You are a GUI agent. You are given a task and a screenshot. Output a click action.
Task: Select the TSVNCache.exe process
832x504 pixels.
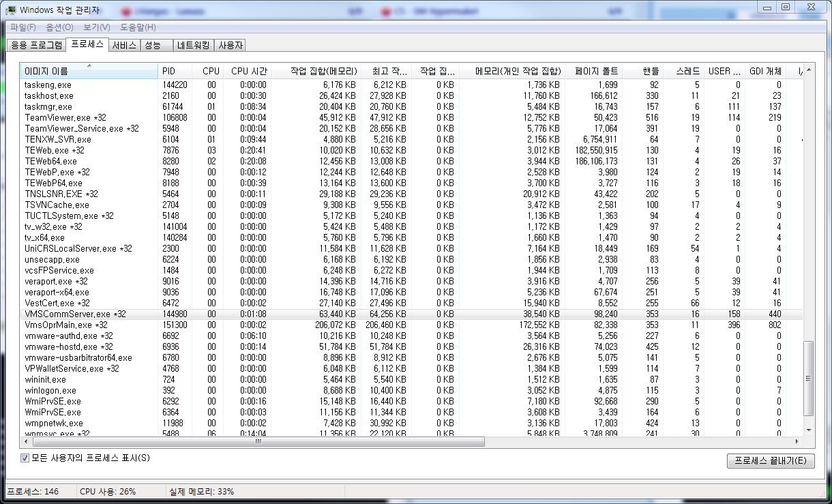point(413,205)
